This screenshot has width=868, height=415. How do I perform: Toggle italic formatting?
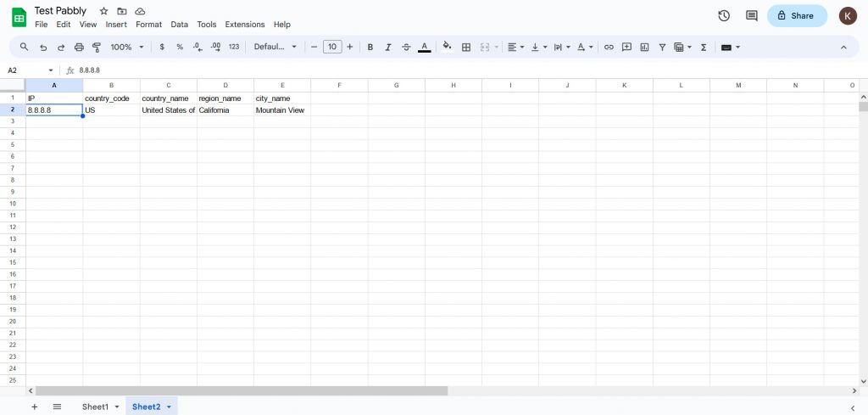click(x=388, y=48)
